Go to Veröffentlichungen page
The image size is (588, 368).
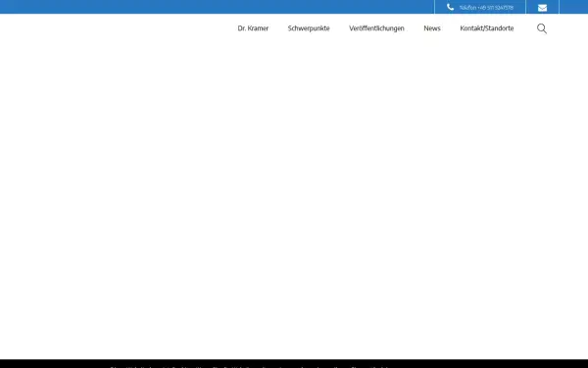[x=376, y=28]
